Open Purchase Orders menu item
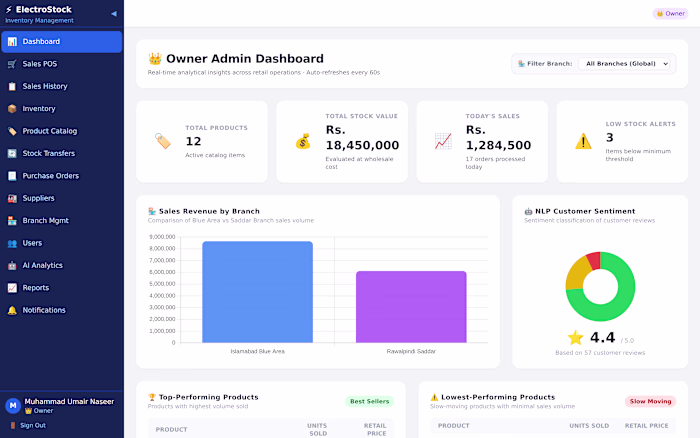Screen dimensions: 700x438 click(x=62, y=176)
